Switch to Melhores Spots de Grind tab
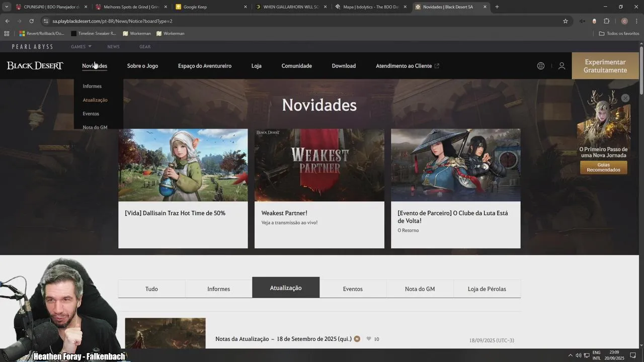 [131, 7]
